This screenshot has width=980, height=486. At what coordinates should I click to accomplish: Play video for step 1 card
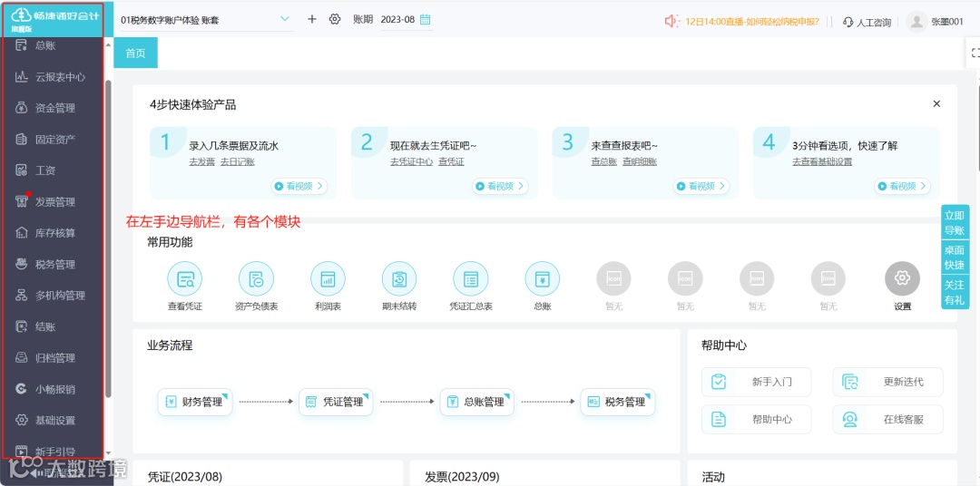click(x=299, y=186)
